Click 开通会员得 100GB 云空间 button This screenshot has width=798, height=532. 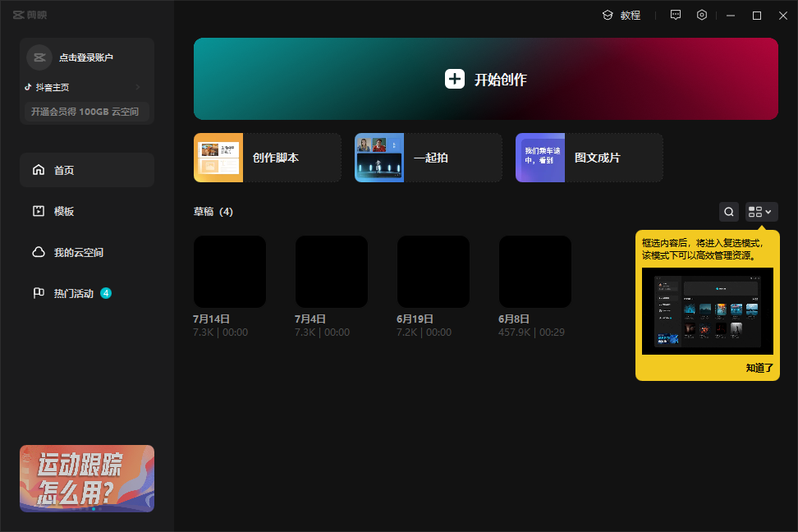click(x=86, y=112)
